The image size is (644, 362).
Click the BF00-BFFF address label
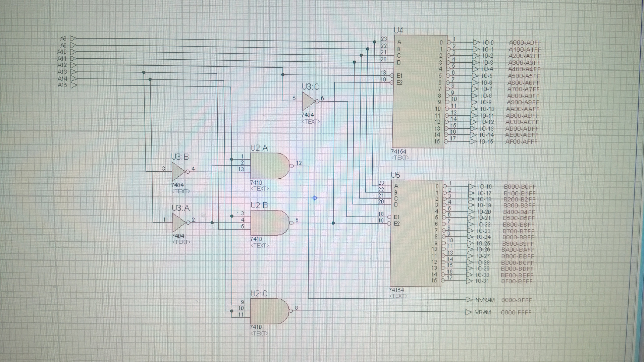pos(517,281)
